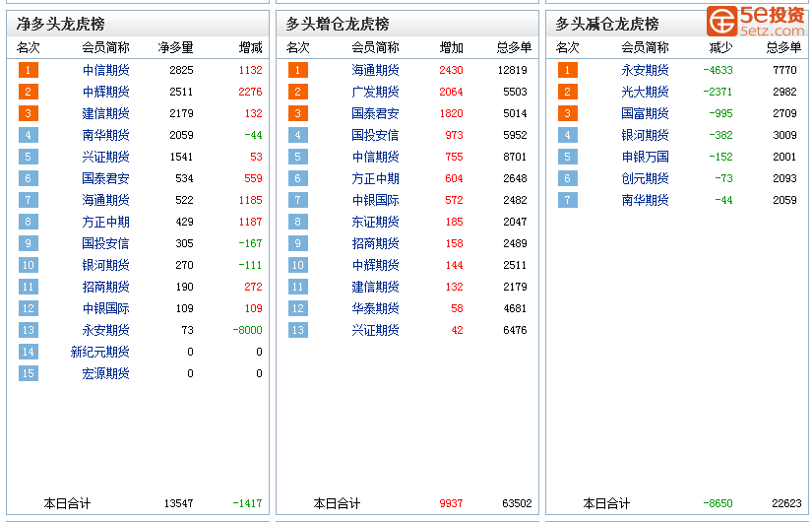The width and height of the screenshot is (812, 522).
Task: Open 海通期货 link in 净多头龙虎榜
Action: [105, 200]
